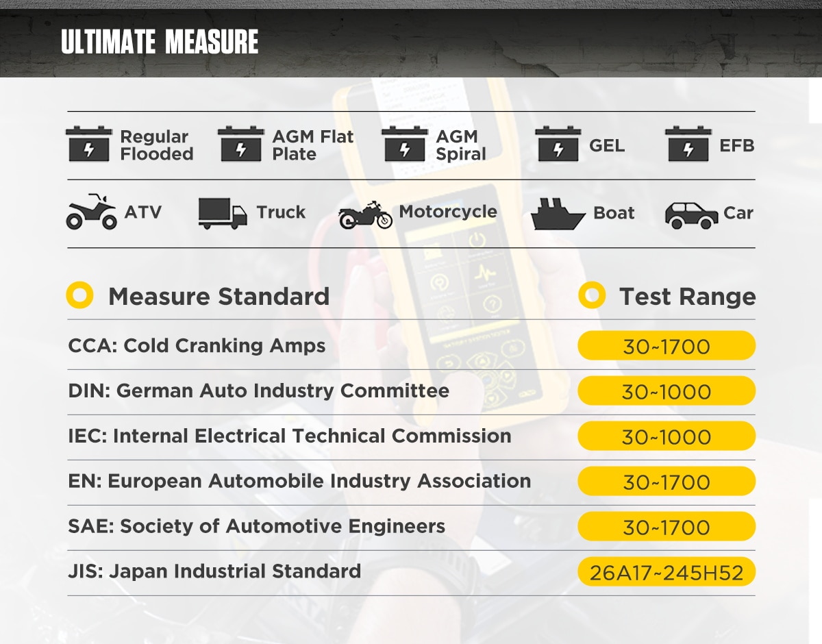The height and width of the screenshot is (644, 822).
Task: Click the AGM Spiral battery icon
Action: tap(404, 144)
